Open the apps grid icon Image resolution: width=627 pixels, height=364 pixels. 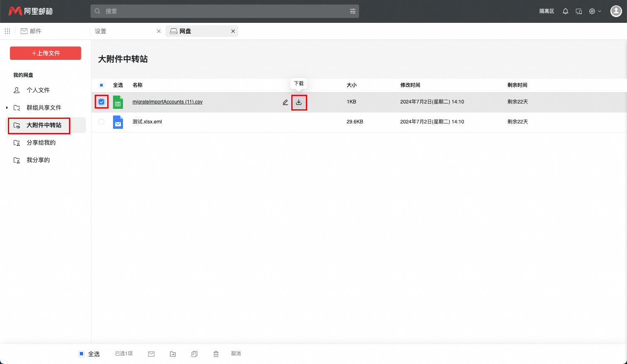click(x=7, y=31)
